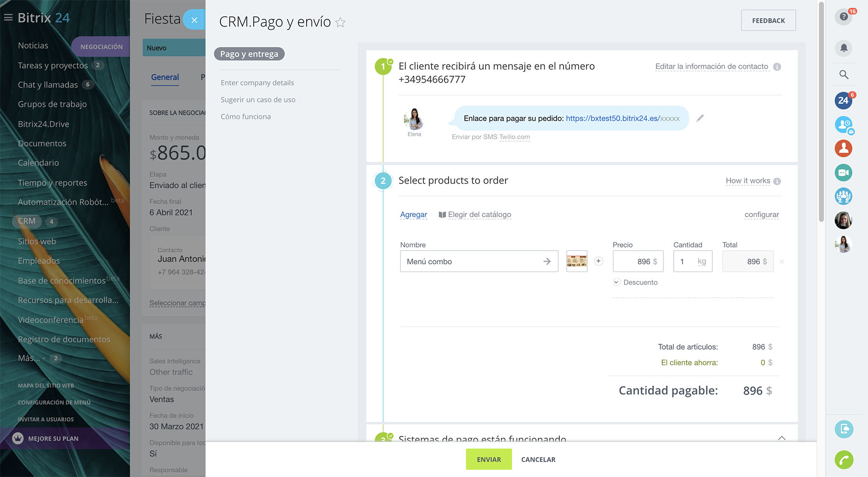Collapse the Sistemas de pago section
Viewport: 868px width, 477px height.
tap(782, 438)
